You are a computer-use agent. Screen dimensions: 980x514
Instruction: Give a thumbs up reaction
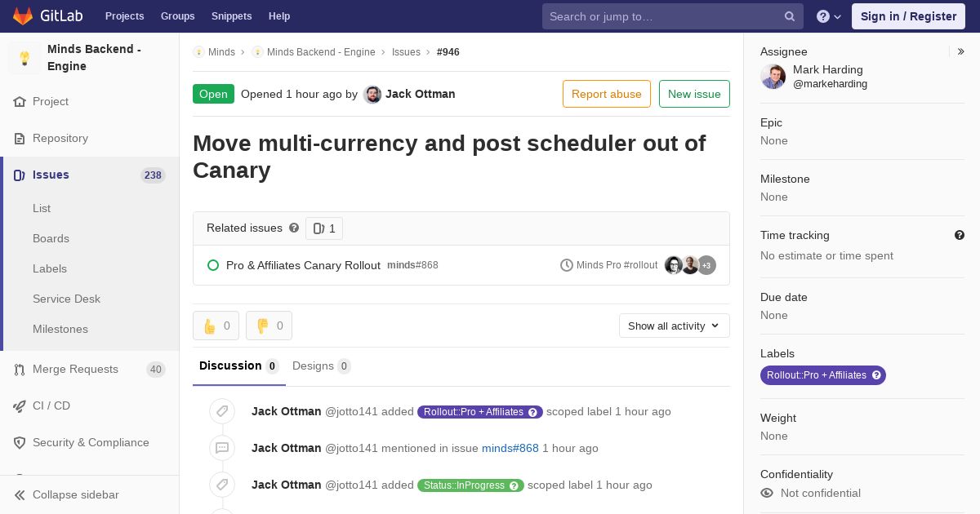(x=216, y=326)
